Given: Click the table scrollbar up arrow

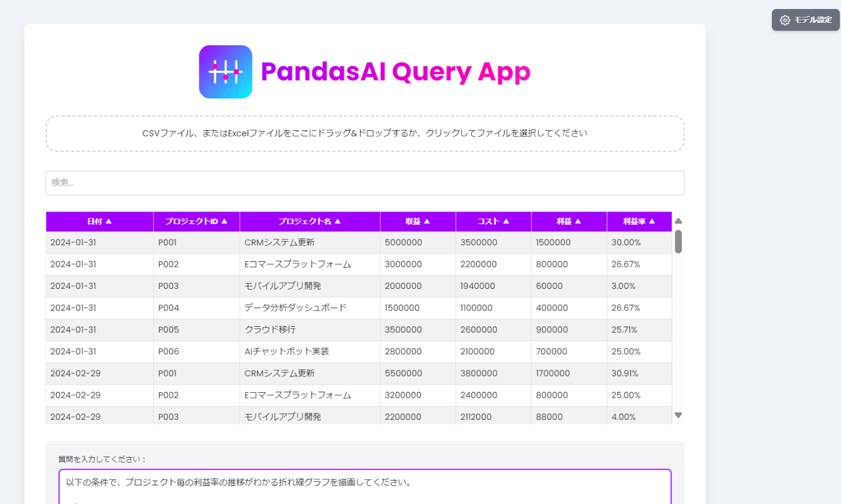Looking at the screenshot, I should [678, 220].
